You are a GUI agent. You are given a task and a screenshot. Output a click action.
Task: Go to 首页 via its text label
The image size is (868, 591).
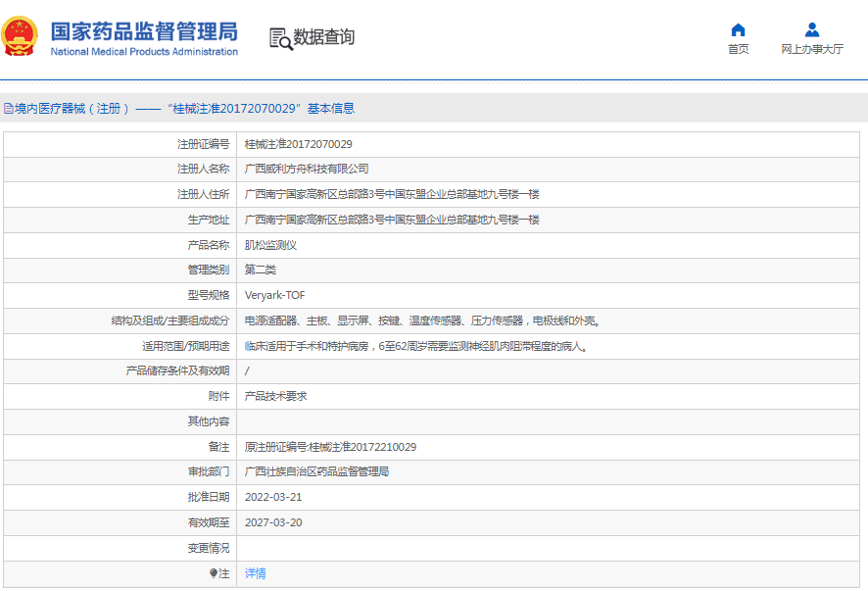click(x=738, y=50)
